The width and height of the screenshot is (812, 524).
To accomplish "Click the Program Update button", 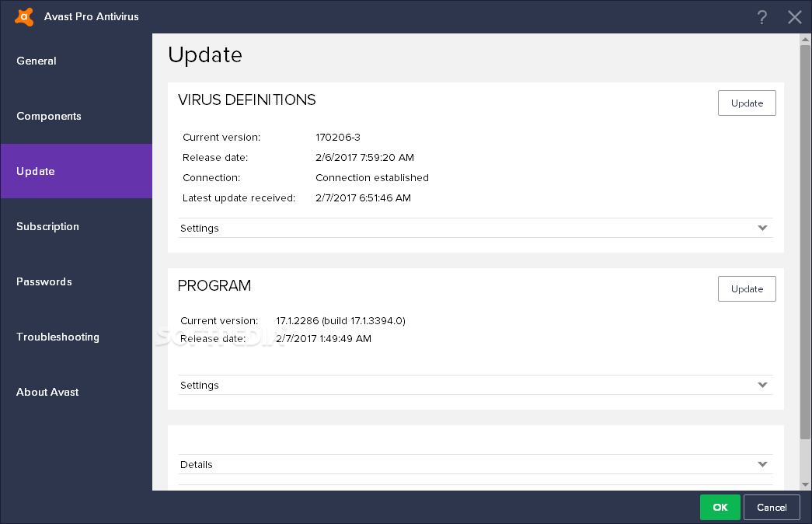I will click(x=747, y=288).
